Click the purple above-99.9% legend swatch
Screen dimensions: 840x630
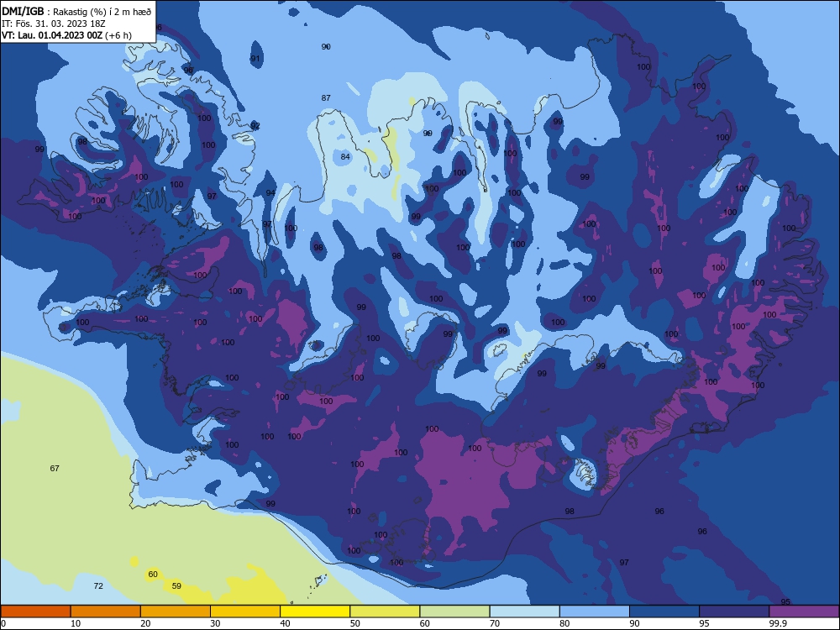tap(804, 612)
